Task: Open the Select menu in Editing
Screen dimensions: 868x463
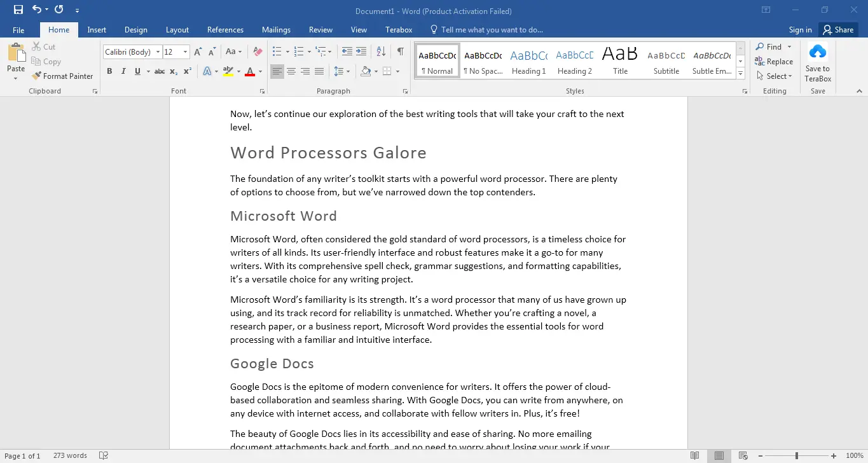Action: [x=774, y=76]
